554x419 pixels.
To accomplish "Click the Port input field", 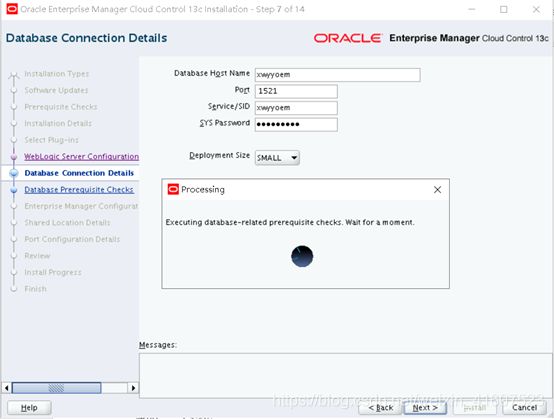I will [x=296, y=91].
